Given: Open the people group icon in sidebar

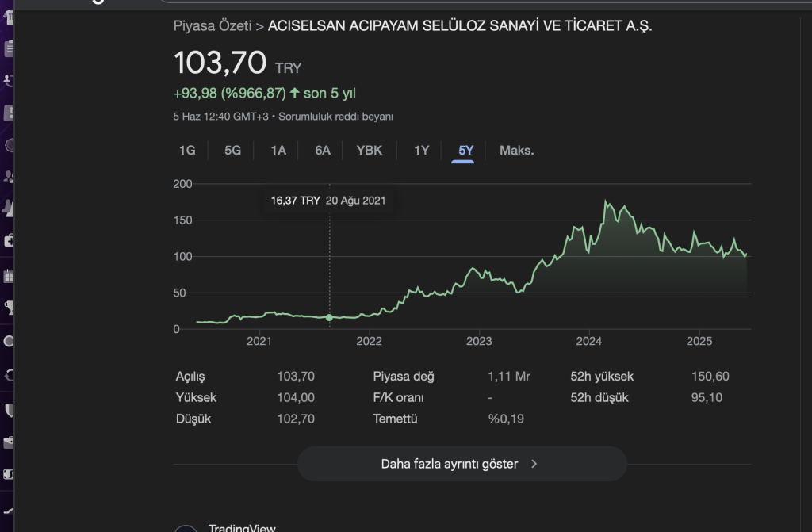Looking at the screenshot, I should pos(9,176).
